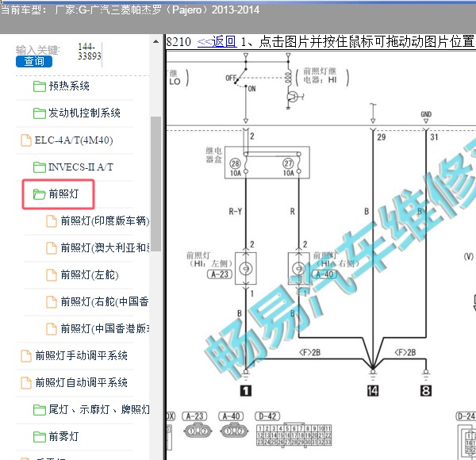Click the 查询 search button
476x460 pixels.
coord(34,61)
